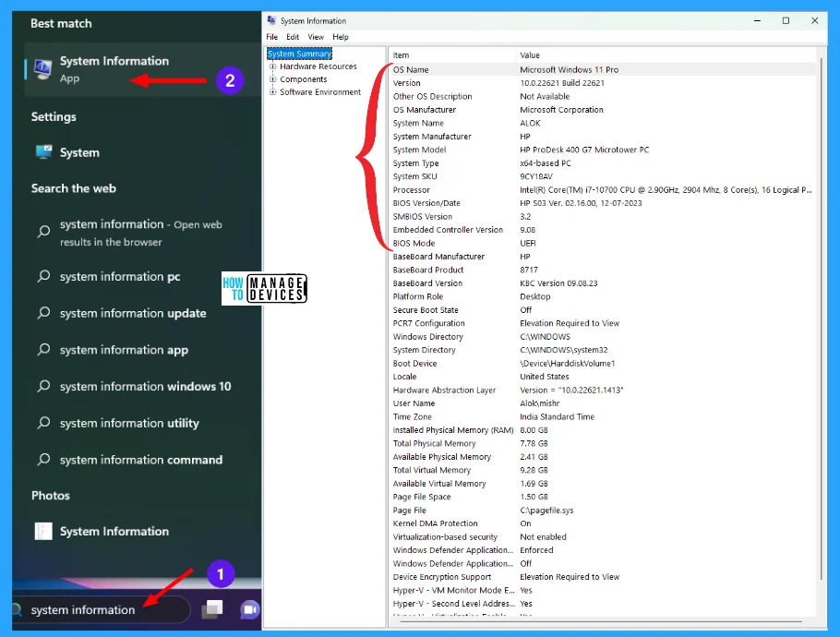840x637 pixels.
Task: Select the 'Available Physical Memory' row
Action: pos(603,457)
